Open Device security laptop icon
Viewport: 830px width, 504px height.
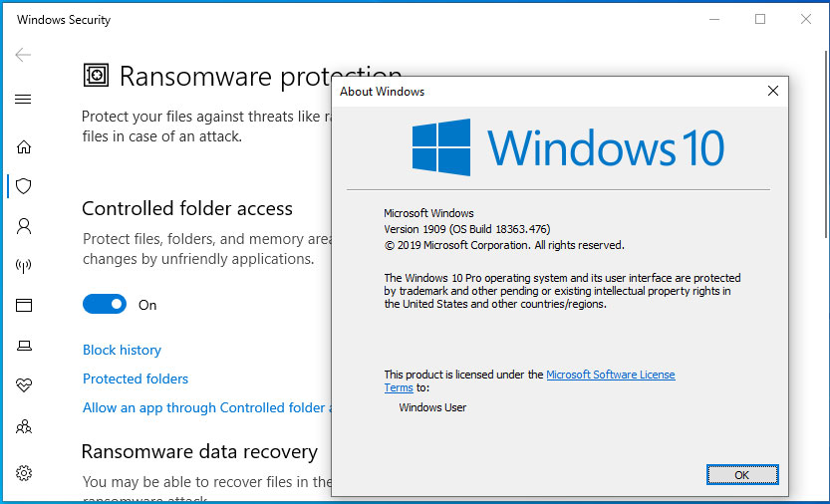click(24, 346)
